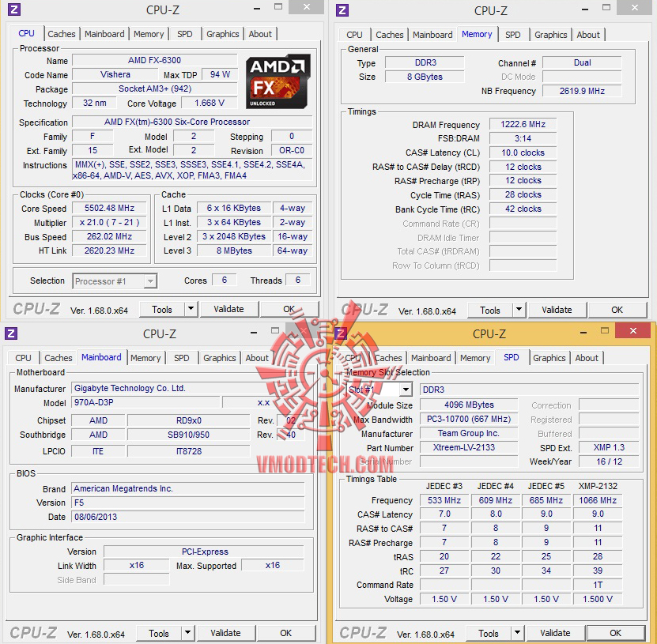Viewport: 657px width, 644px height.
Task: Switch to SPD tab in the CPU window
Action: [x=185, y=34]
